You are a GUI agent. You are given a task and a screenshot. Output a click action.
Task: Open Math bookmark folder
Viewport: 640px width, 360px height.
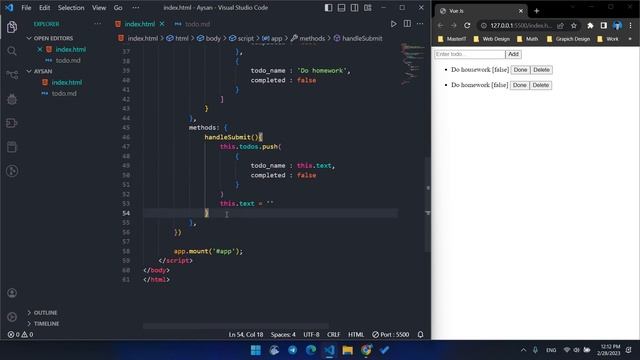tap(527, 39)
